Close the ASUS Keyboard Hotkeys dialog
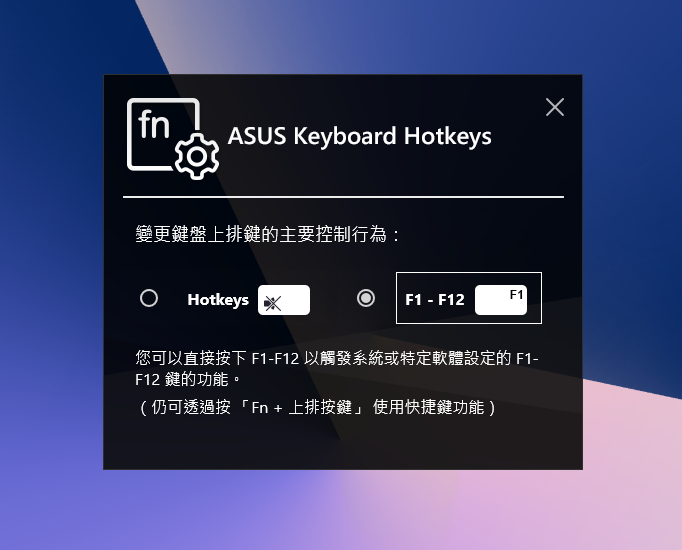The width and height of the screenshot is (682, 550). pyautogui.click(x=555, y=107)
